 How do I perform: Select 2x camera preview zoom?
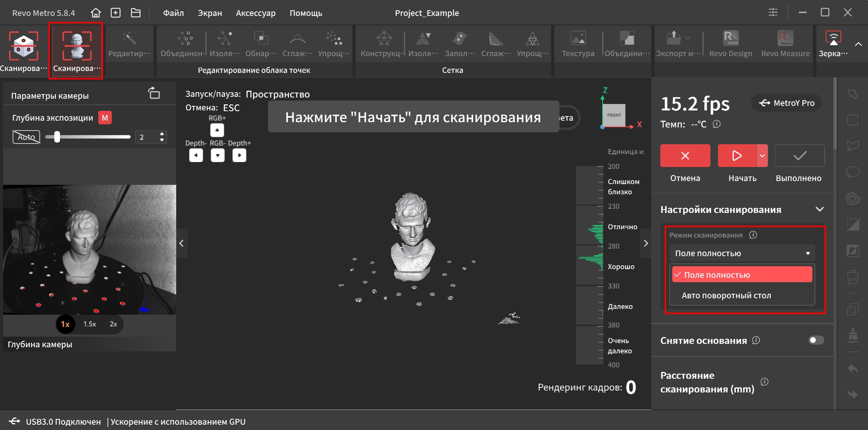(x=113, y=324)
